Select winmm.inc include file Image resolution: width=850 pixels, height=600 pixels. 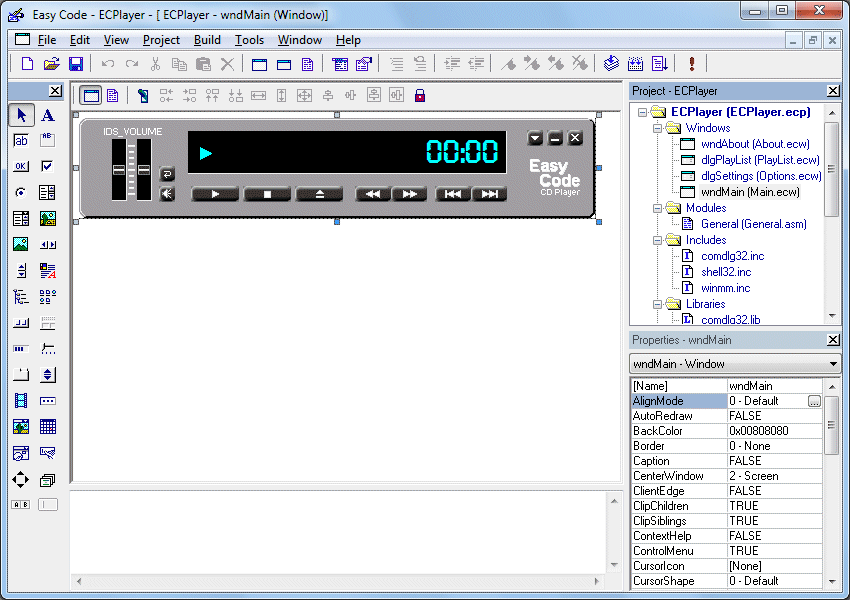click(725, 288)
